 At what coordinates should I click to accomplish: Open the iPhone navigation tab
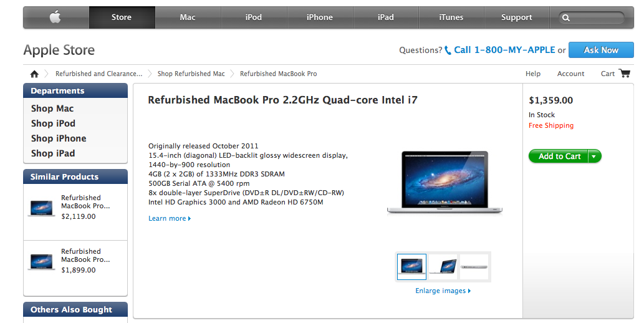pos(320,17)
